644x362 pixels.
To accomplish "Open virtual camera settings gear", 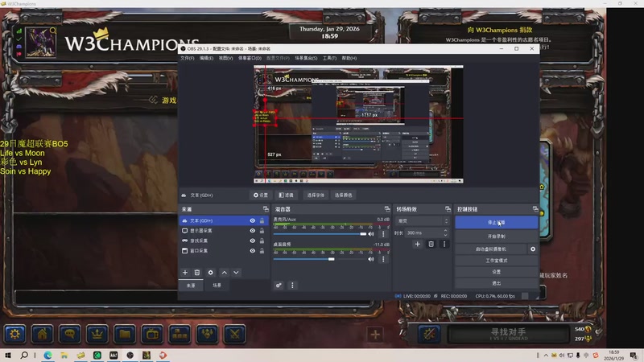I will coord(533,249).
